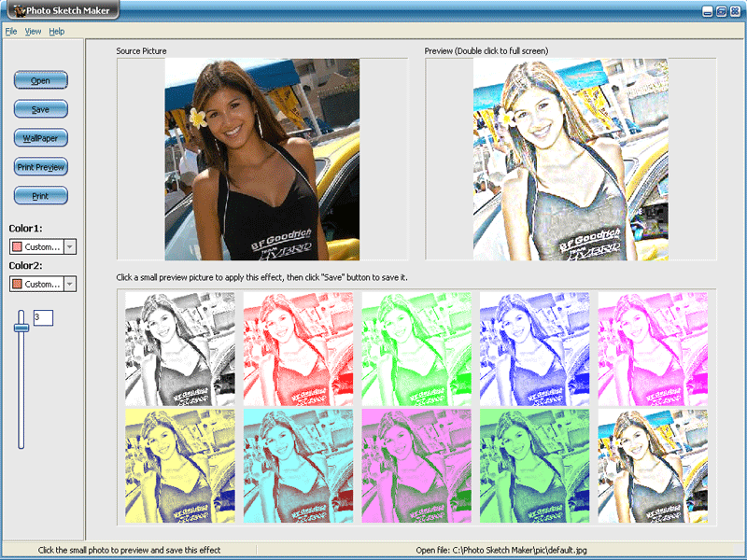This screenshot has height=560, width=747.
Task: Set the sketch as desktop WallPaper
Action: (x=40, y=138)
